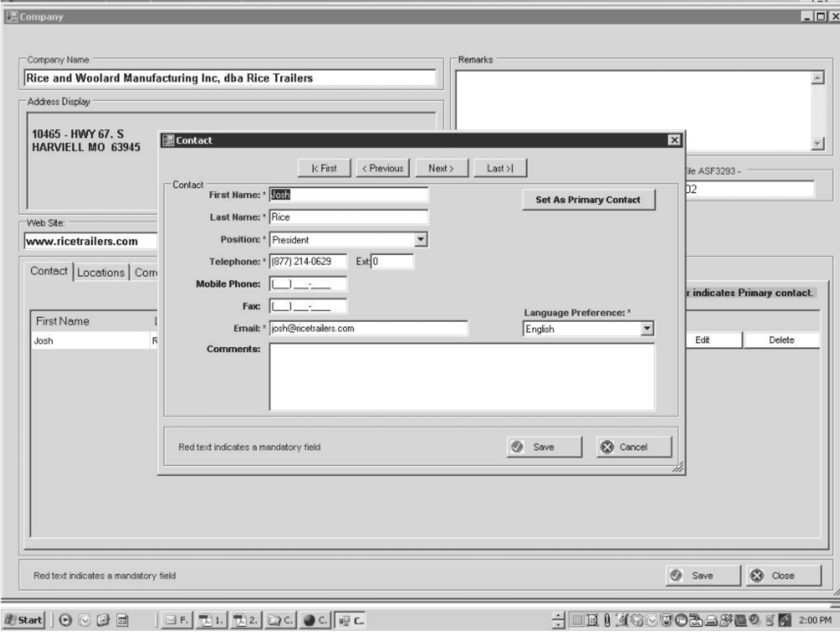Click the Email input field

[x=368, y=328]
